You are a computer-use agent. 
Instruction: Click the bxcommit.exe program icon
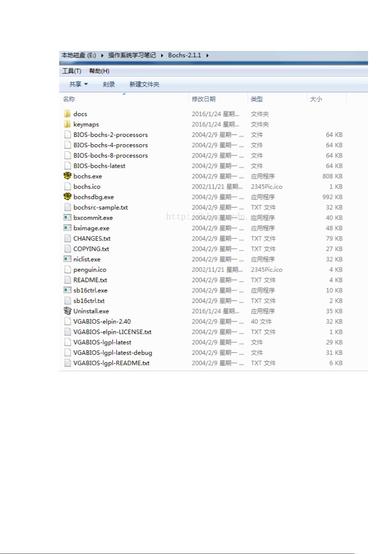[x=67, y=217]
